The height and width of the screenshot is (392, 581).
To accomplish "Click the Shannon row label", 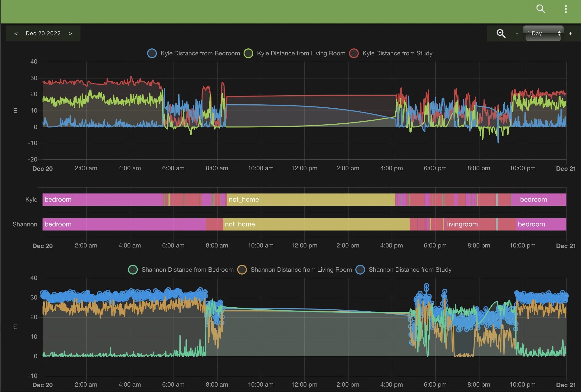I will (25, 224).
